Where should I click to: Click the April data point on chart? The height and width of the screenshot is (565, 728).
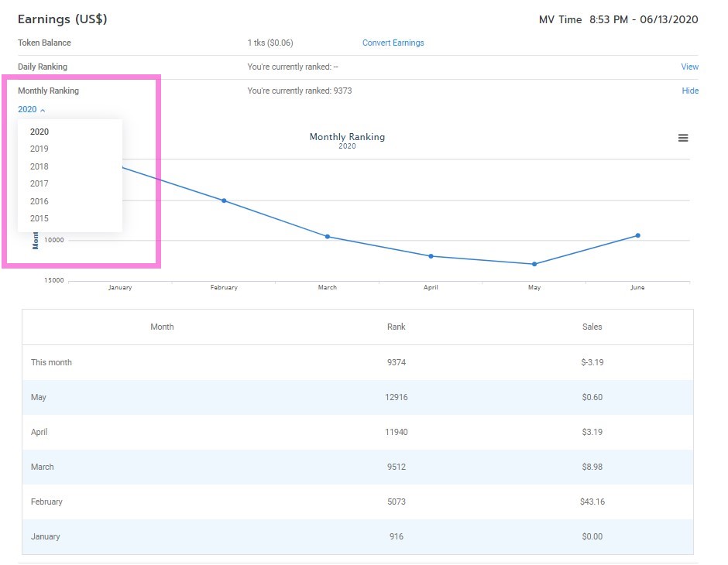point(431,256)
